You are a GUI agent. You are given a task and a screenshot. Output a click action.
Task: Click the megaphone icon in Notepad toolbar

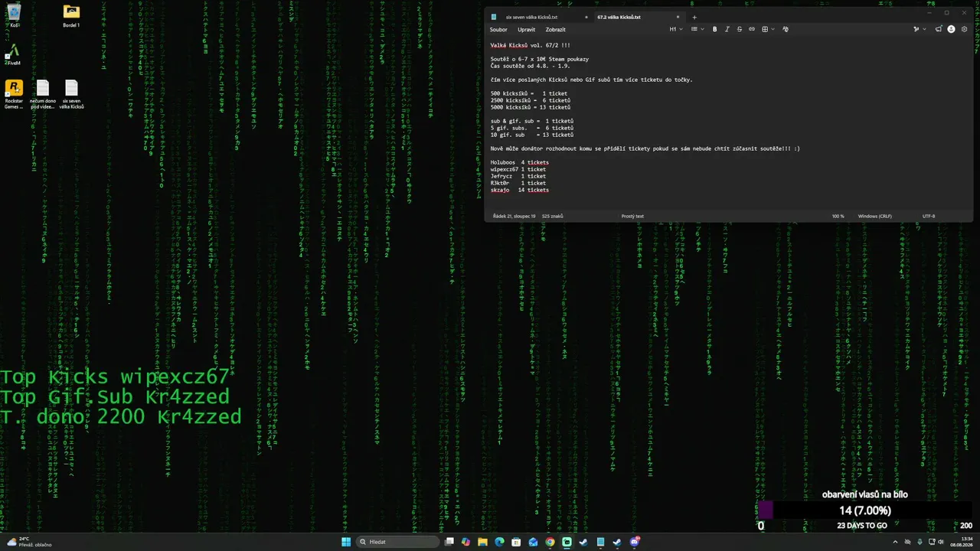pyautogui.click(x=939, y=29)
